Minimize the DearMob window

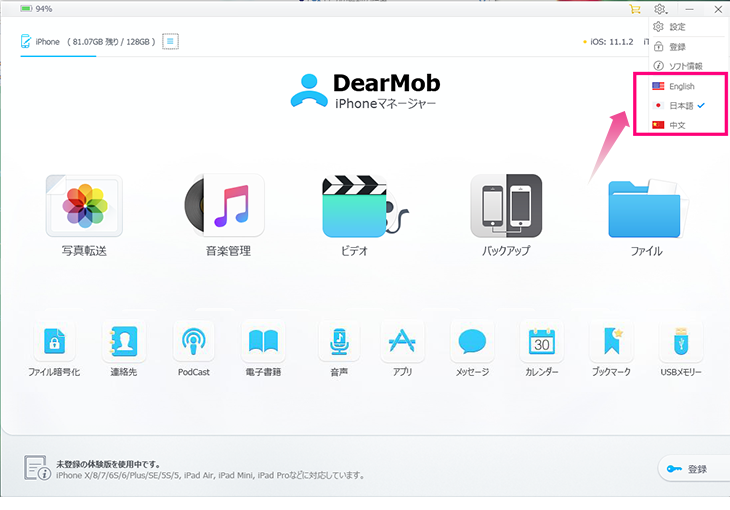[x=689, y=9]
